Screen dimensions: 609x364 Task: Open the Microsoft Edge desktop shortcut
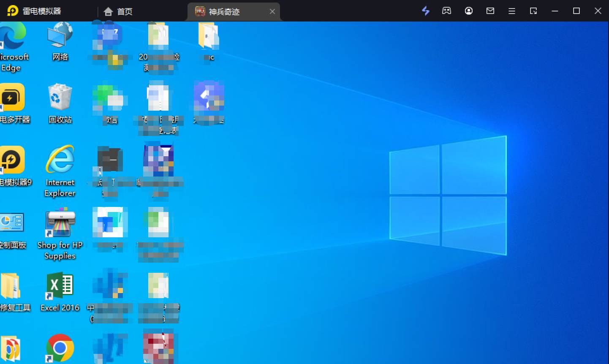13,47
